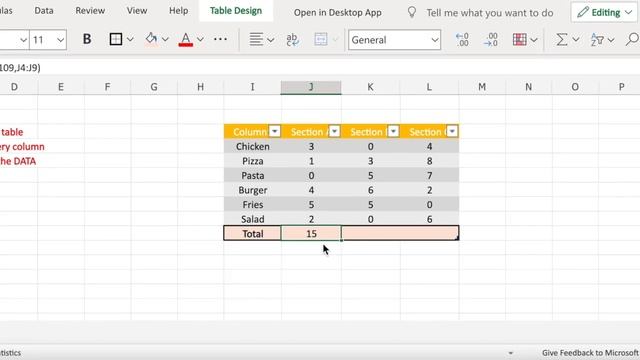The image size is (640, 360).
Task: Switch to Table Design tab
Action: click(x=236, y=11)
